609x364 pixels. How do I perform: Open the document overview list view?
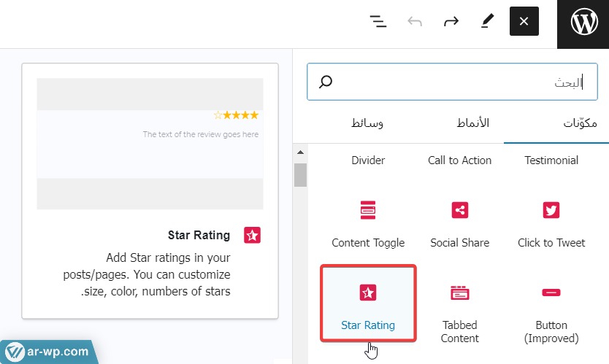[378, 22]
